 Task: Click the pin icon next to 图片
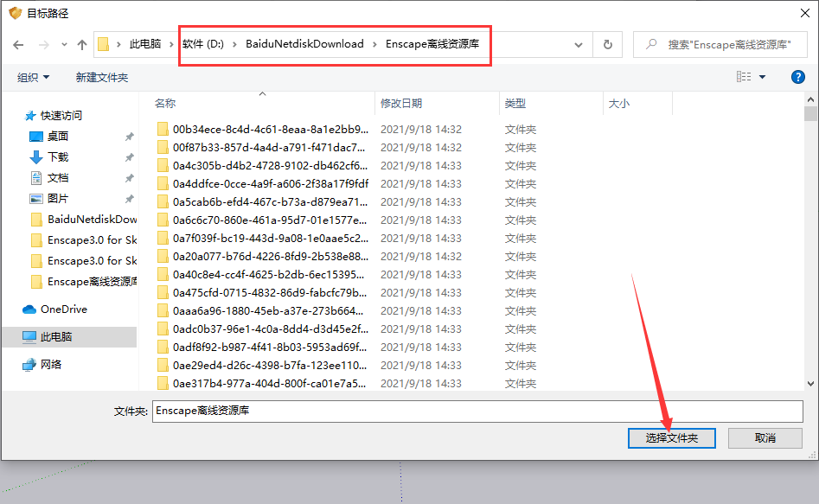(129, 199)
